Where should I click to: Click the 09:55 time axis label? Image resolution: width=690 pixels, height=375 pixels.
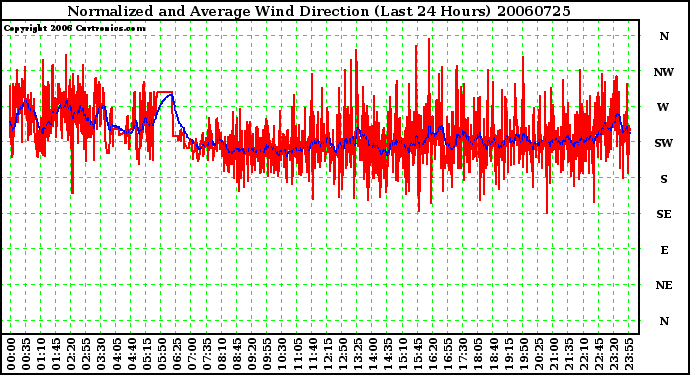267,354
